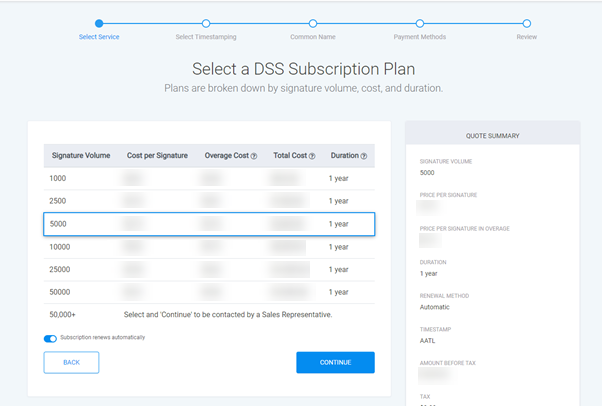Screen dimensions: 602x406
Task: Go to the Review step
Action: pos(526,23)
